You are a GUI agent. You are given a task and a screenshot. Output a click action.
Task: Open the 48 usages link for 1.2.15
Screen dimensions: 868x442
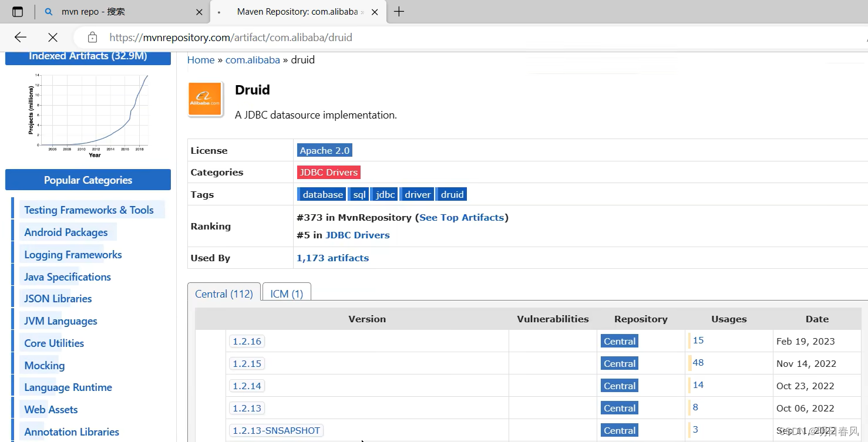tap(698, 363)
